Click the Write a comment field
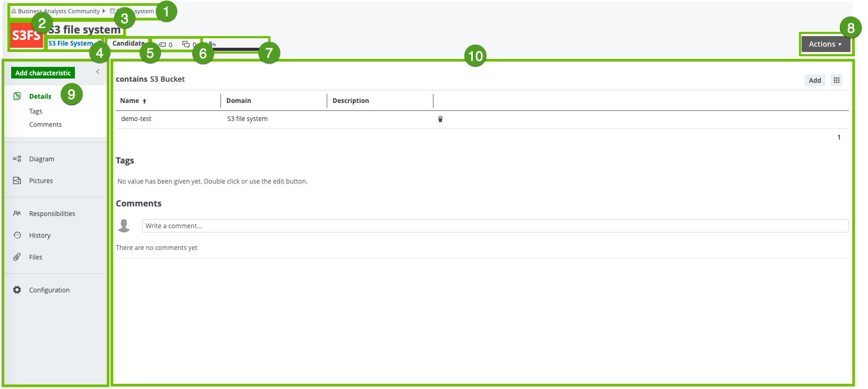Image resolution: width=868 pixels, height=389 pixels. pyautogui.click(x=495, y=226)
